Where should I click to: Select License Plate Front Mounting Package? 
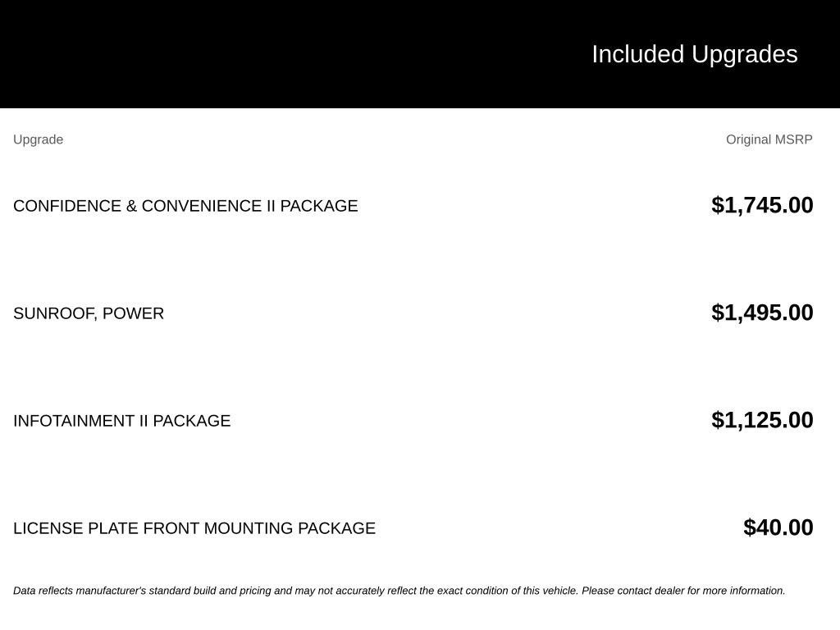[194, 528]
